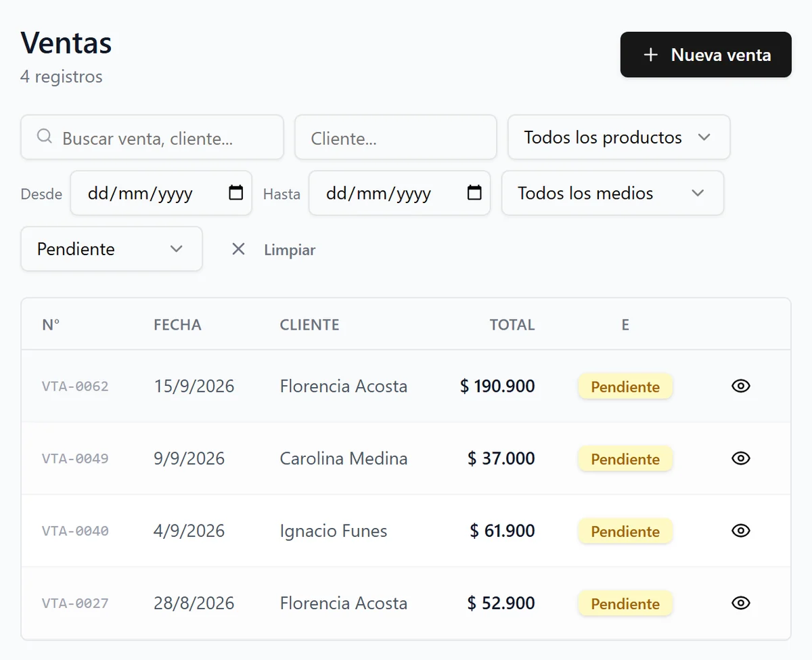Click the plus icon on Nueva venta

click(x=650, y=55)
